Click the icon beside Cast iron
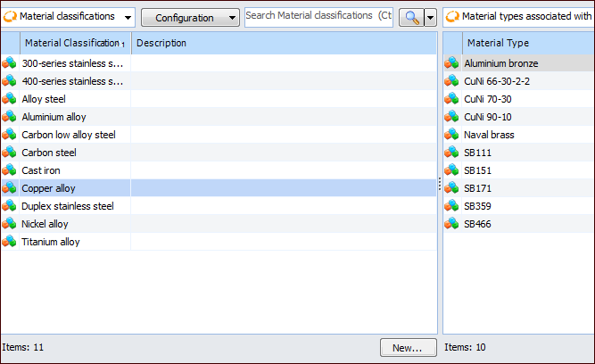Image resolution: width=595 pixels, height=364 pixels. [x=9, y=170]
